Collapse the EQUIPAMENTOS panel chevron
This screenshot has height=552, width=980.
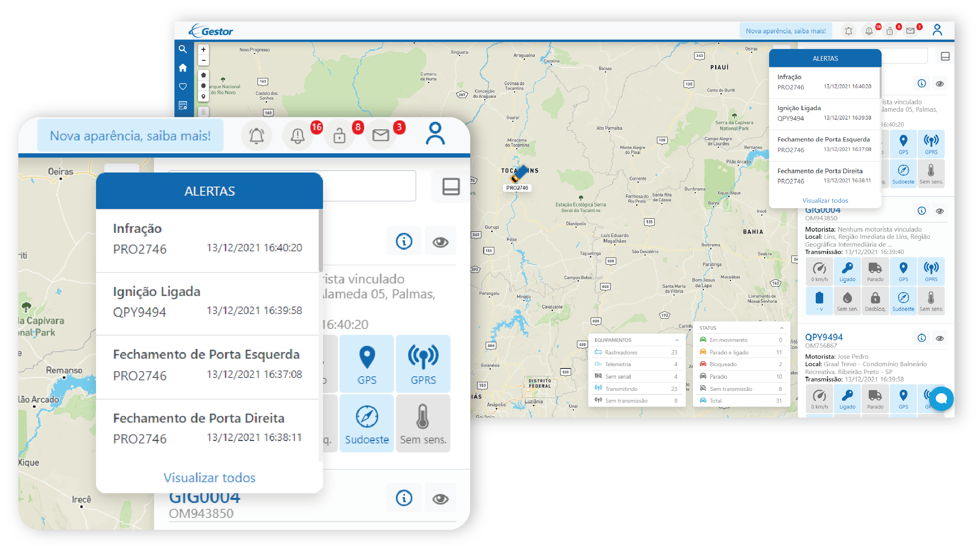677,340
